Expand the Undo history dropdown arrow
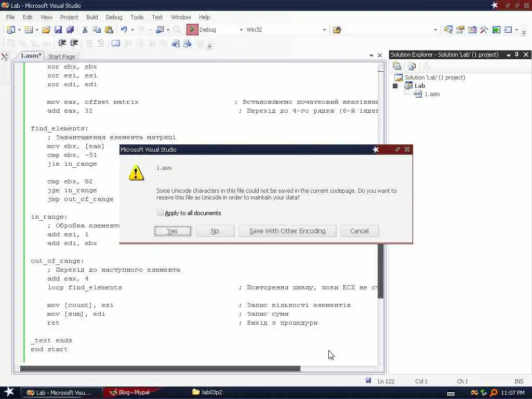Viewport: 532px width, 399px height. coord(132,30)
